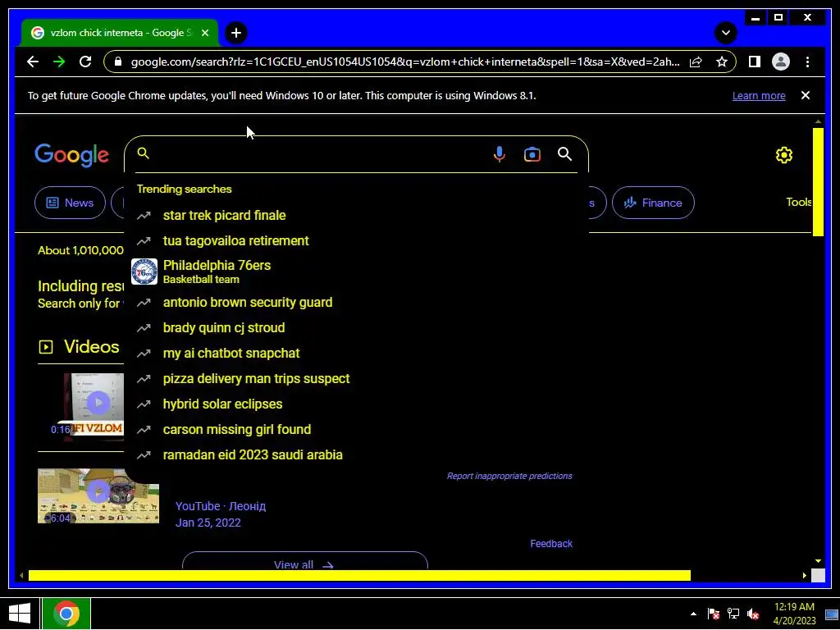
Task: Select pizza delivery man trips suspect
Action: tap(356, 379)
